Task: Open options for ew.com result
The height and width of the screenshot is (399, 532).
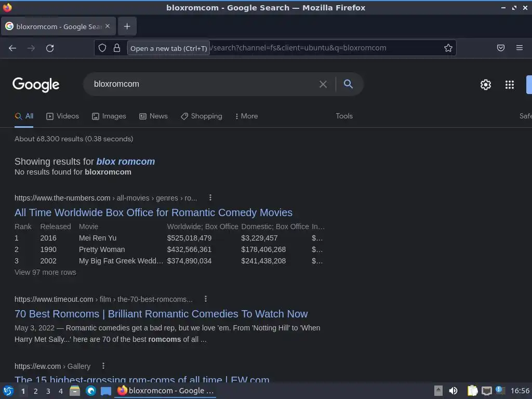Action: [x=103, y=366]
